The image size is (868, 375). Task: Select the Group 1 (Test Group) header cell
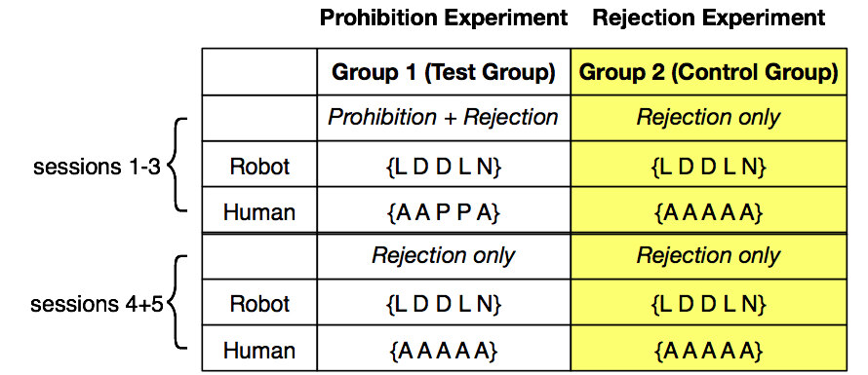(444, 72)
